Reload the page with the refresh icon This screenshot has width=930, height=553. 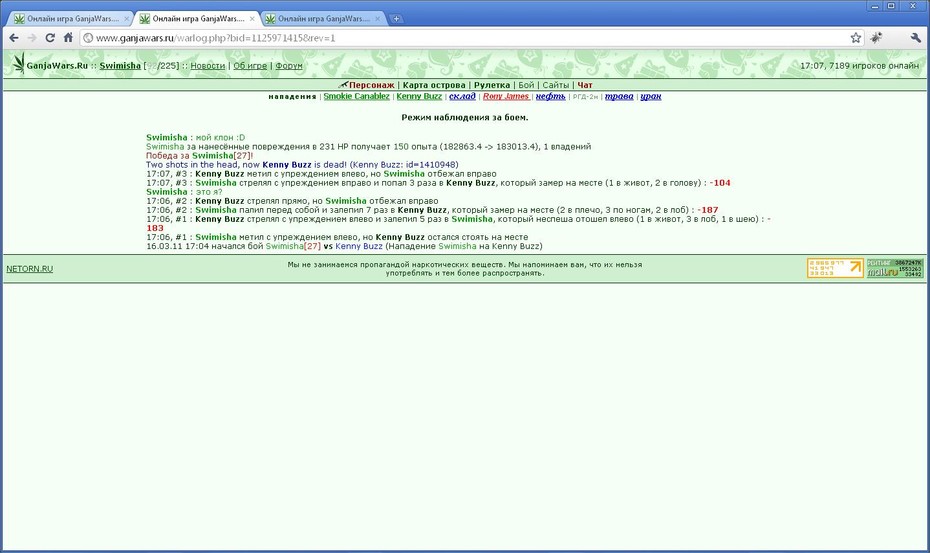[x=50, y=38]
